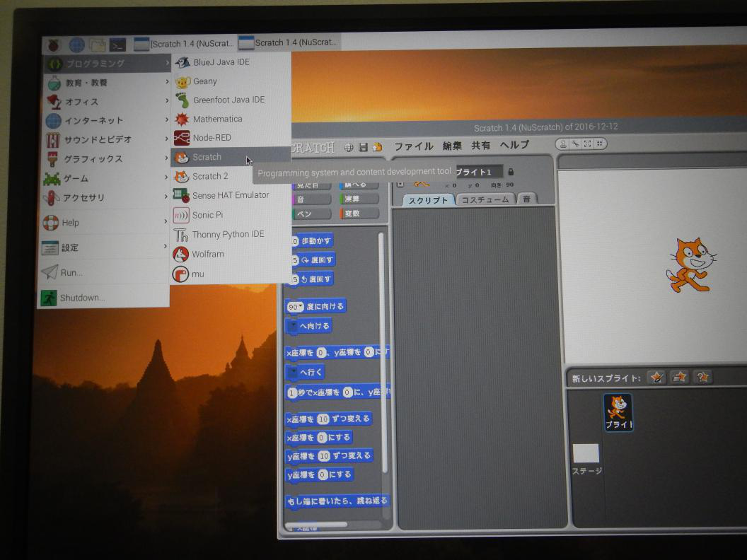Select the Scratch shrink sprite tool
The width and height of the screenshot is (747, 560).
pos(600,144)
